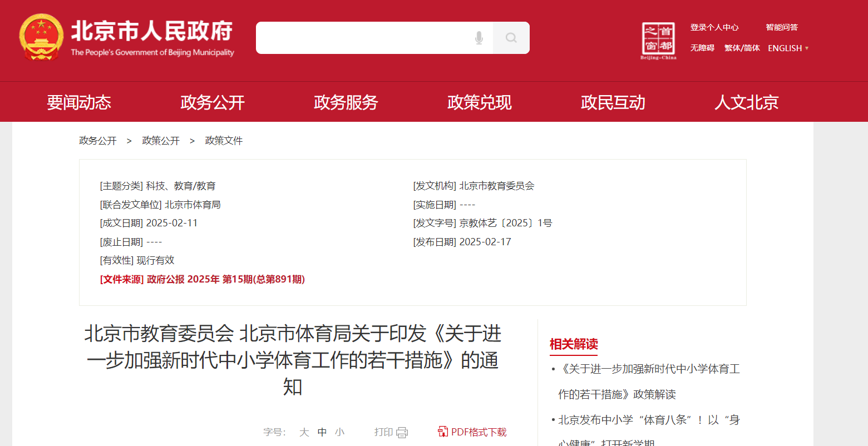Open the 智能问答 smart Q&A link
The image size is (868, 446).
(x=781, y=27)
